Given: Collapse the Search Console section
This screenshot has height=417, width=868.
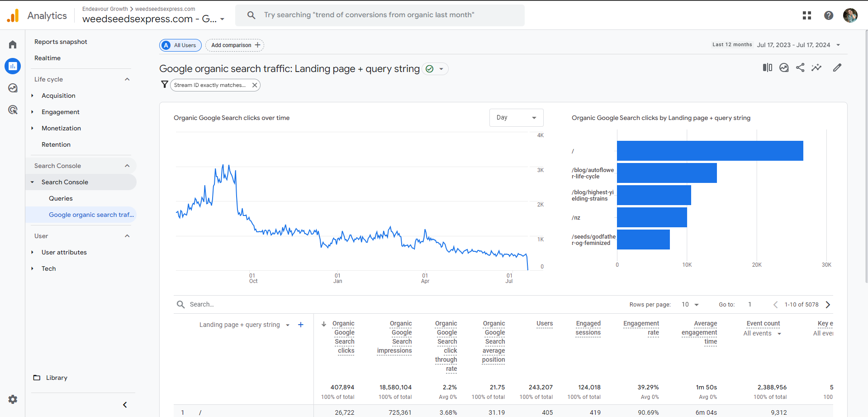Looking at the screenshot, I should (127, 166).
